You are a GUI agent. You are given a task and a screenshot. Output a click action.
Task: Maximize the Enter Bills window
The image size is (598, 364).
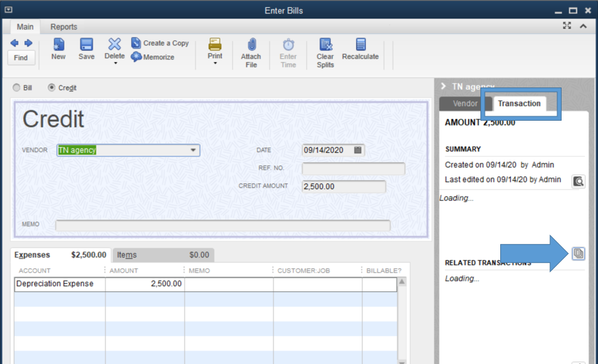pos(573,11)
